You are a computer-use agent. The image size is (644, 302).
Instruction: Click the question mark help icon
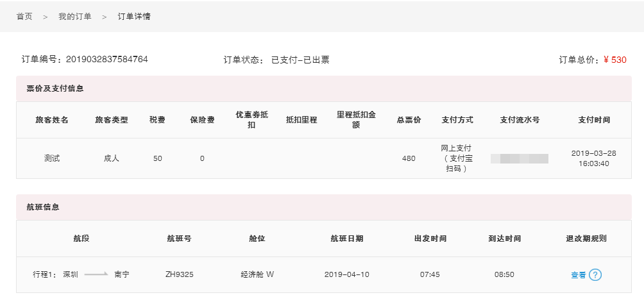(x=595, y=275)
